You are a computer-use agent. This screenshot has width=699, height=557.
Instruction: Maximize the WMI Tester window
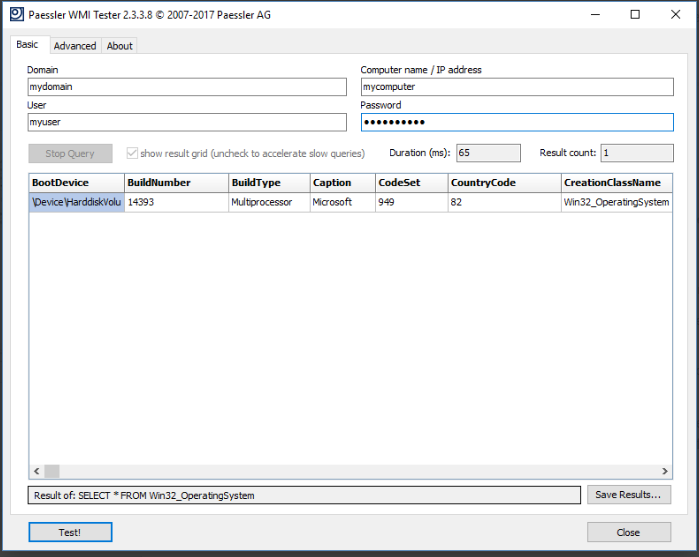point(635,15)
